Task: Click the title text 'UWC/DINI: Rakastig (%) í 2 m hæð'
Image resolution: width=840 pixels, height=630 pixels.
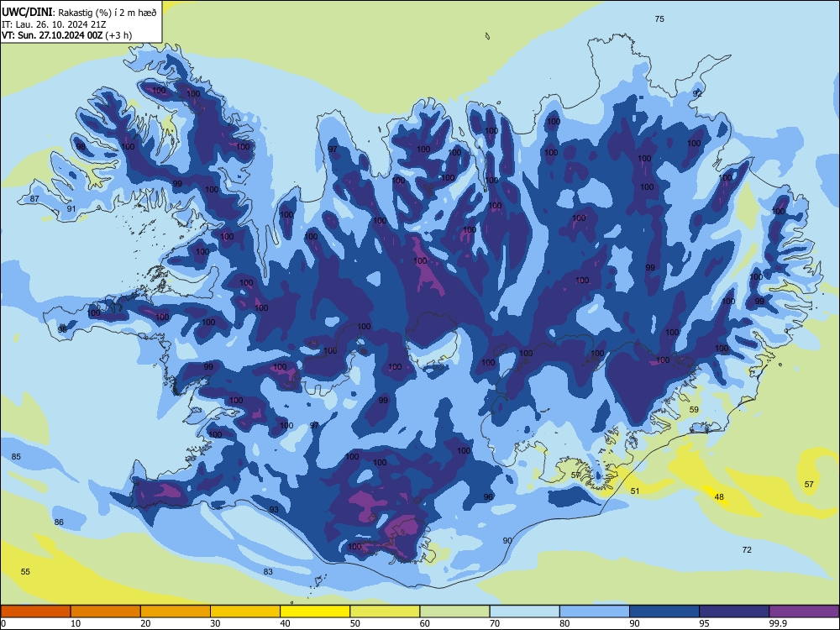Action: coord(79,13)
